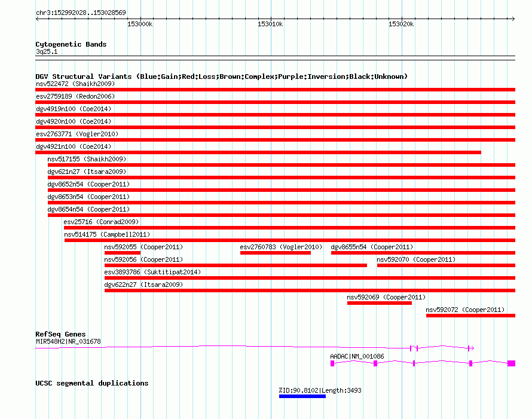
Task: Click the right arrow on the ruler
Action: coord(513,19)
